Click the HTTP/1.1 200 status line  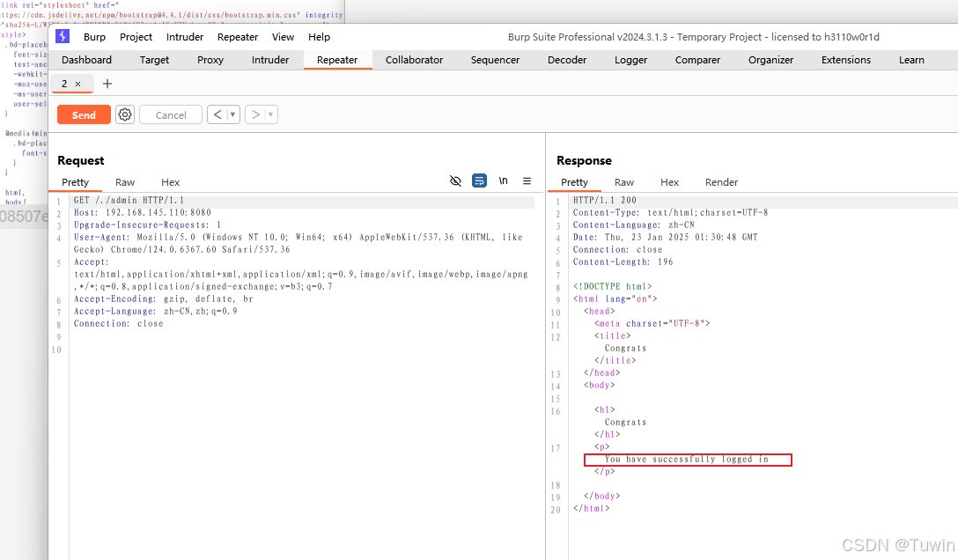pyautogui.click(x=604, y=200)
